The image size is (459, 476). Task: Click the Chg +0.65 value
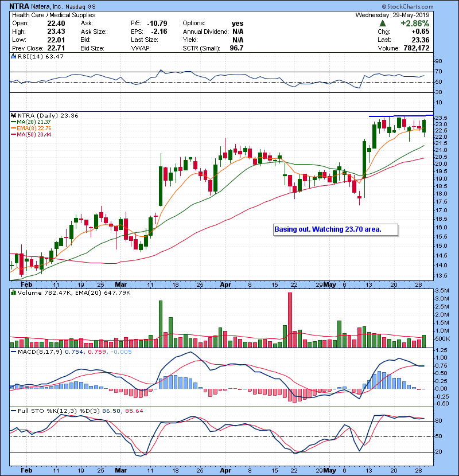pos(421,32)
